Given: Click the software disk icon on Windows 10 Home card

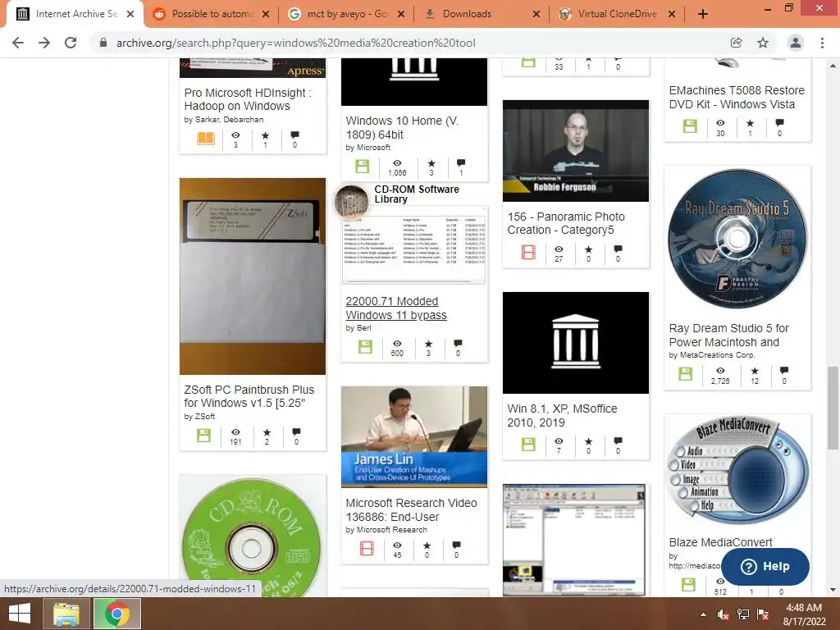Looking at the screenshot, I should click(x=362, y=166).
